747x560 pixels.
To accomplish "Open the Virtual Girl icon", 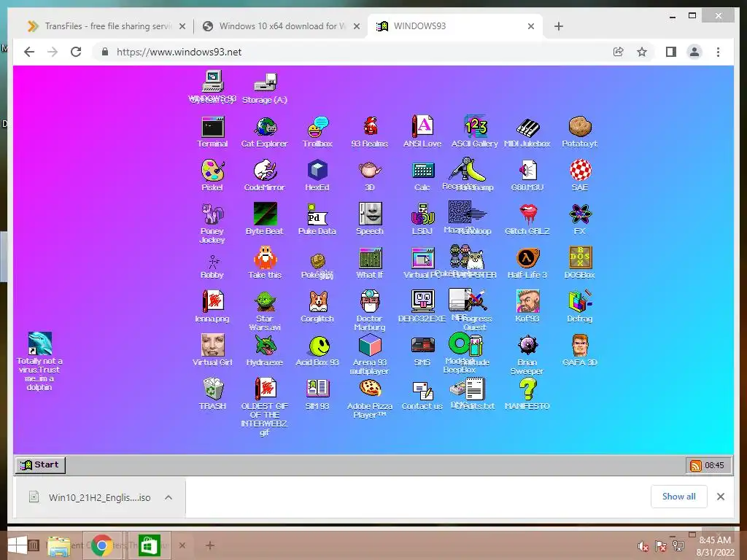I will pyautogui.click(x=212, y=351).
